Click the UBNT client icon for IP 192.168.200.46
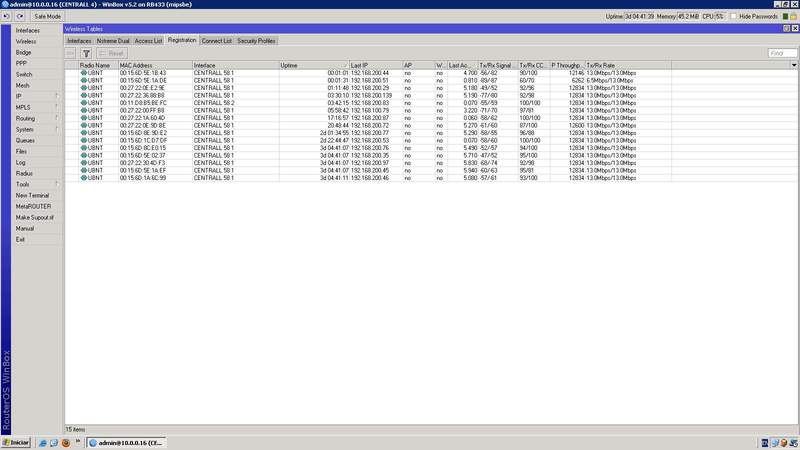 point(84,178)
